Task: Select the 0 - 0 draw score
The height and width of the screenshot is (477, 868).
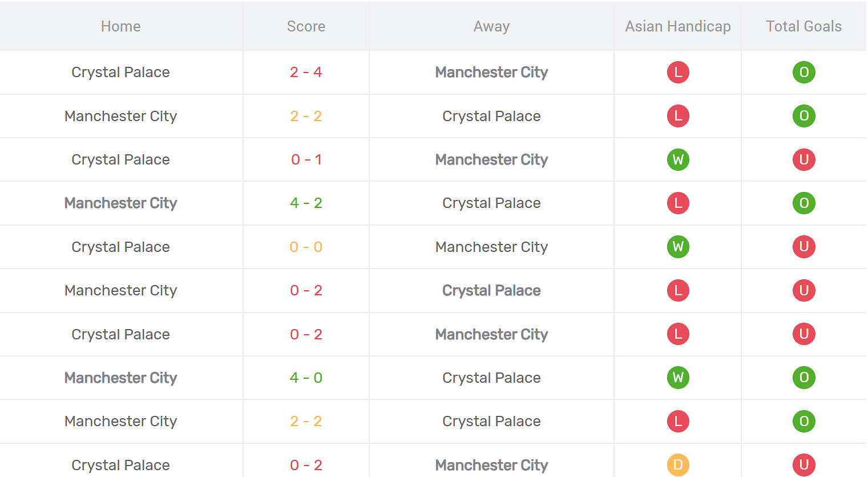Action: [x=306, y=247]
